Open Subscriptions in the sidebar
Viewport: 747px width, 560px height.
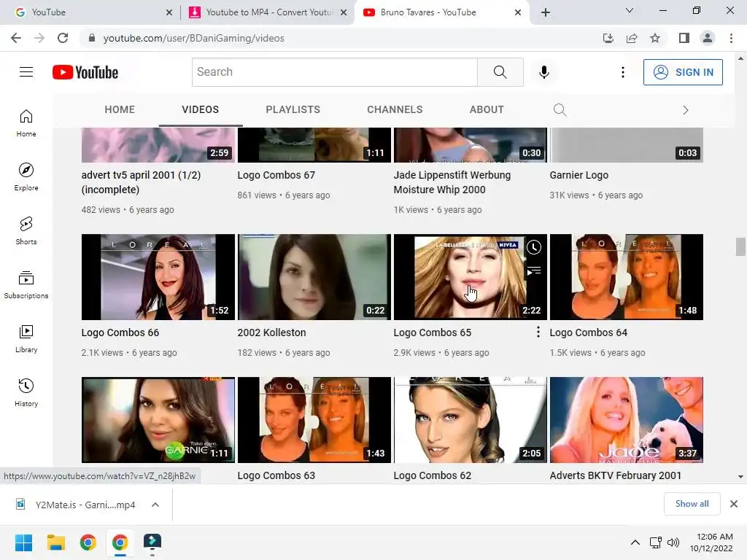(26, 285)
